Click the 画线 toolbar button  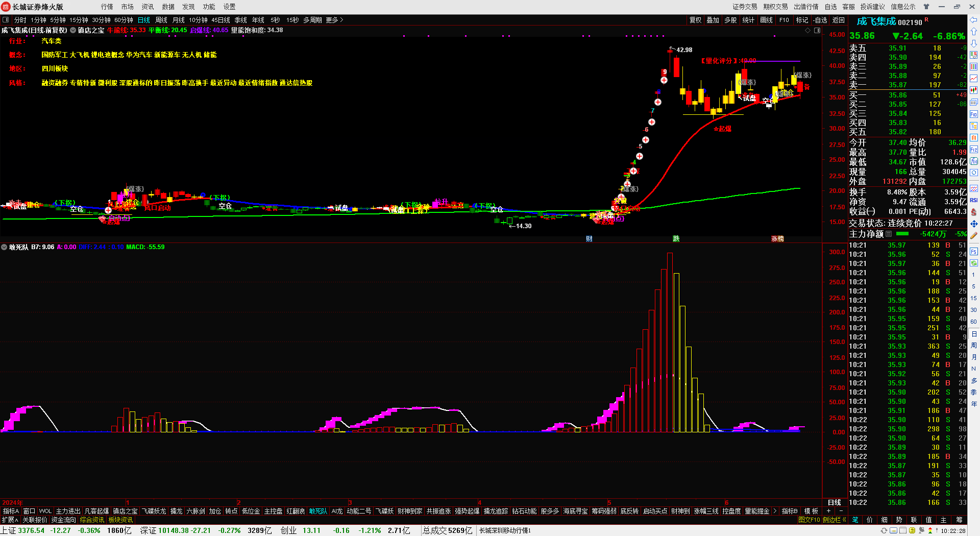point(767,20)
